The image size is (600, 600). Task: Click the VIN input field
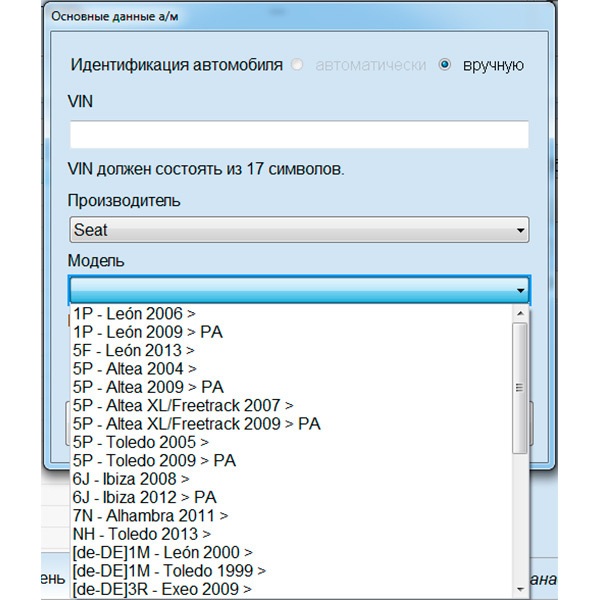pos(299,134)
